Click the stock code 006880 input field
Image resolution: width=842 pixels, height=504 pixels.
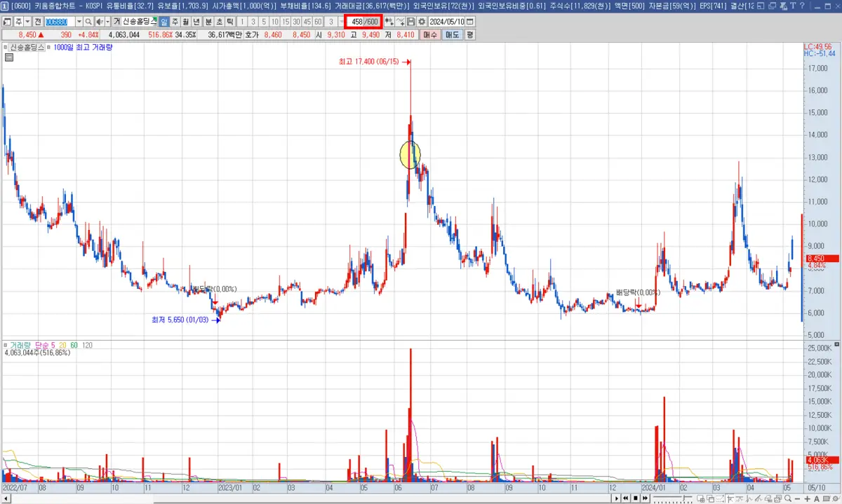coord(60,22)
